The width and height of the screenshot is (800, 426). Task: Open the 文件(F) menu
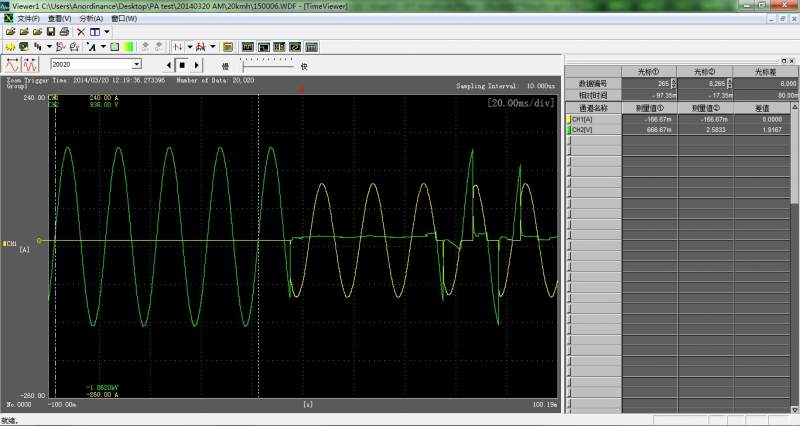pyautogui.click(x=28, y=18)
